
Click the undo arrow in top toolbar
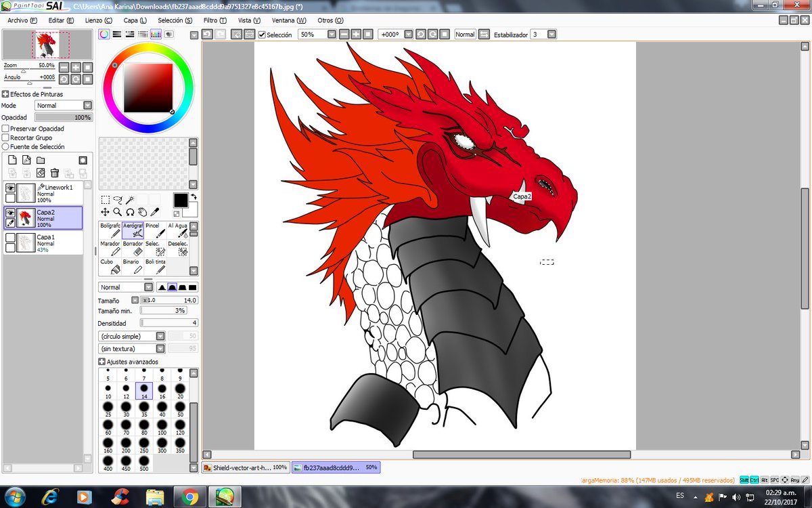[208, 34]
